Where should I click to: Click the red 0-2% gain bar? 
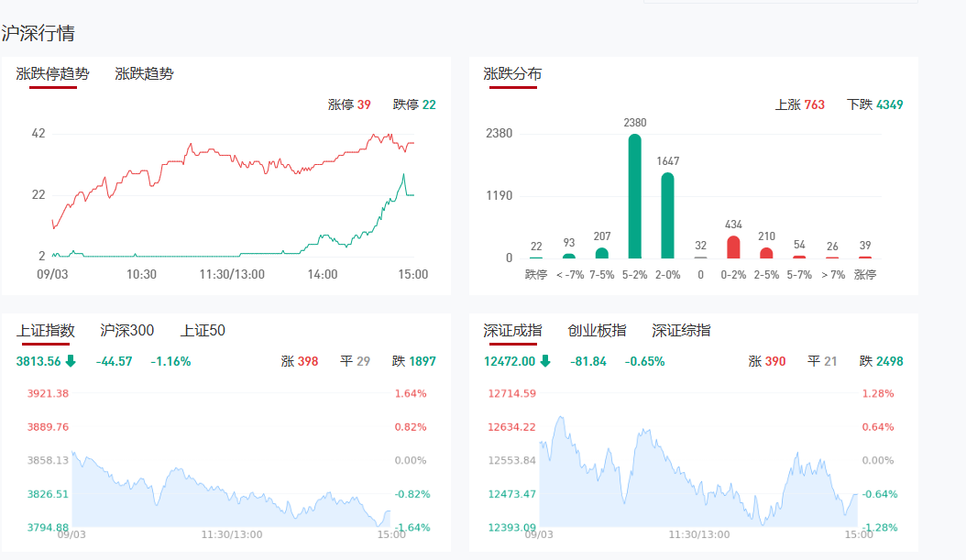pos(733,247)
